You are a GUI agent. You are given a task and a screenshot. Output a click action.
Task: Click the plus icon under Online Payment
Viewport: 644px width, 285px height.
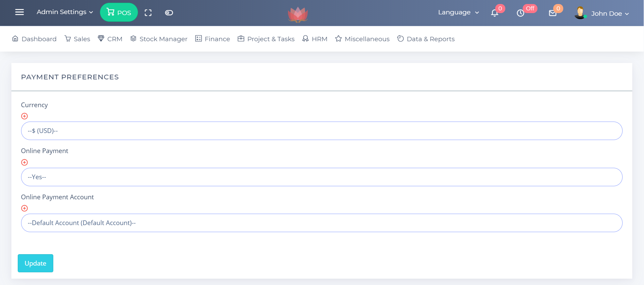point(24,162)
